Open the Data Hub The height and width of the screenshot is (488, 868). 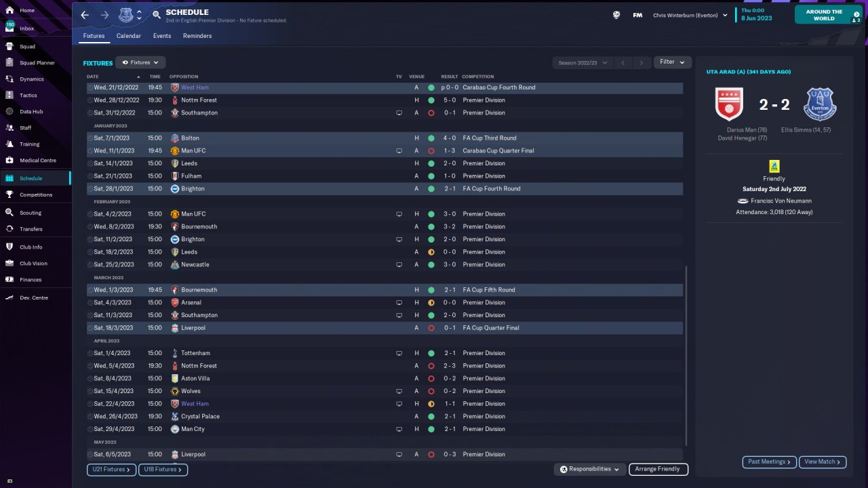31,112
